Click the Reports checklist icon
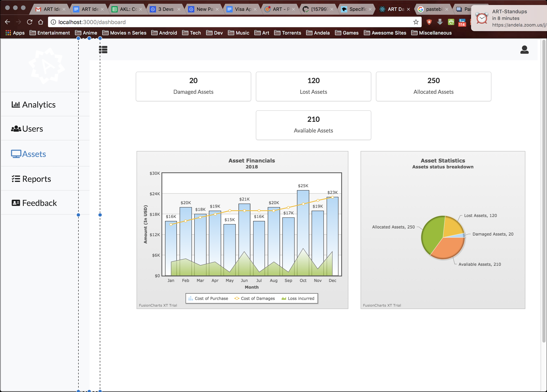 16,179
